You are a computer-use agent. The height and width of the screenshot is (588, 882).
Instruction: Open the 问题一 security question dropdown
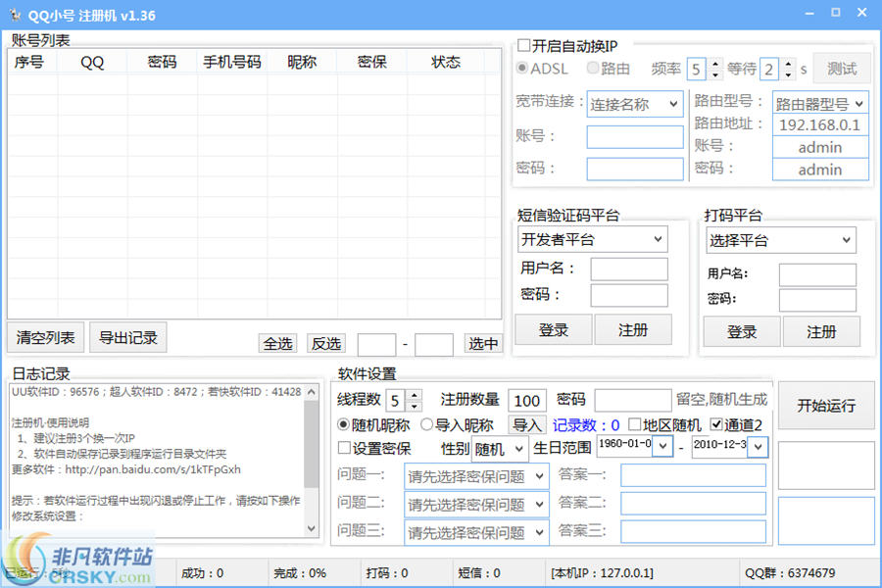click(x=476, y=476)
